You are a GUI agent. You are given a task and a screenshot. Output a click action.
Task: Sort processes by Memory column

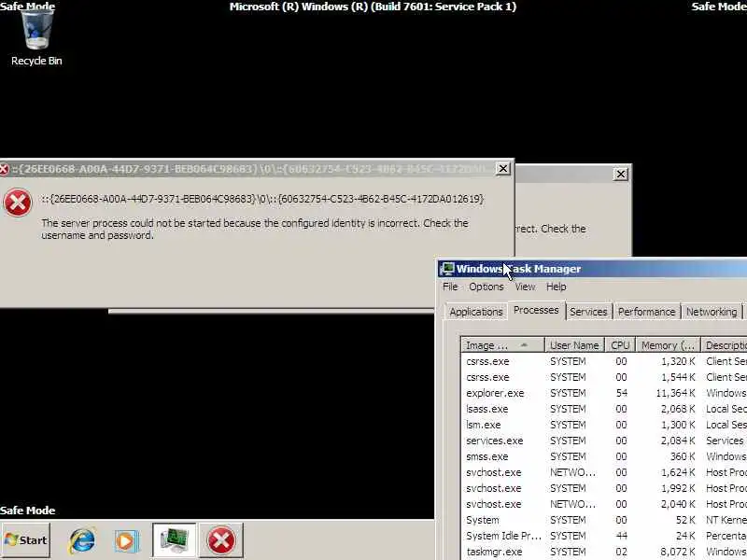(x=668, y=345)
